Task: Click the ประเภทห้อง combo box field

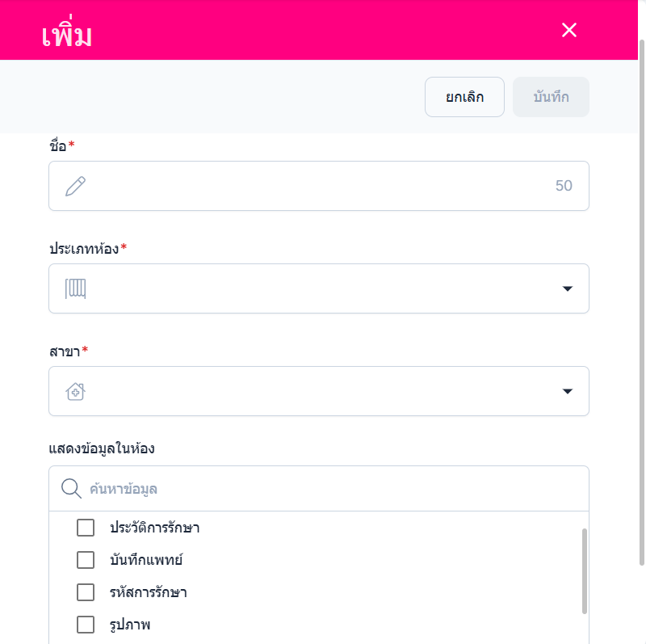Action: pyautogui.click(x=319, y=288)
